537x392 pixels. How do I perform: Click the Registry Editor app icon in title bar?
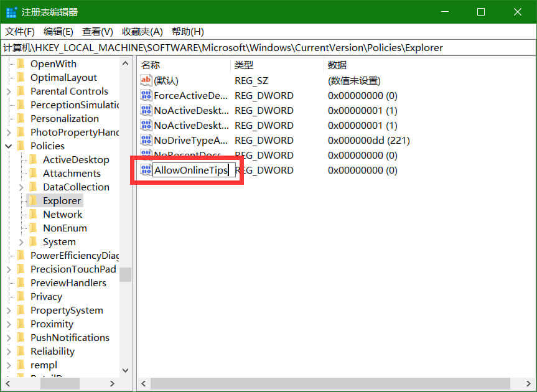pyautogui.click(x=11, y=12)
